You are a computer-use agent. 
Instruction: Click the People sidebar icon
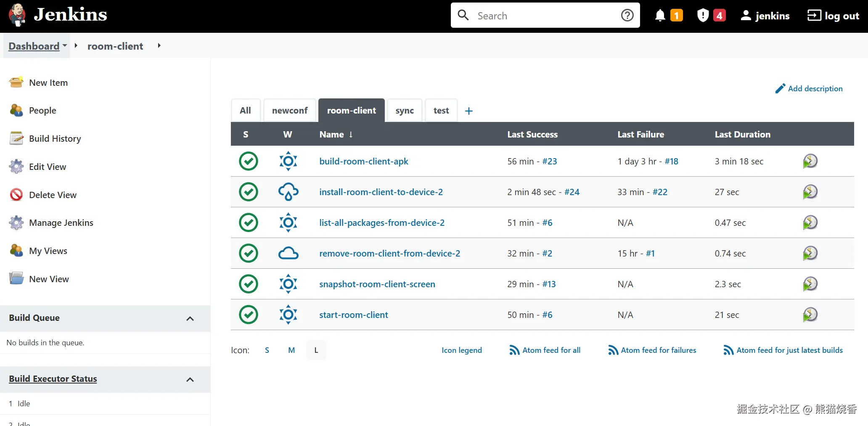pos(16,110)
